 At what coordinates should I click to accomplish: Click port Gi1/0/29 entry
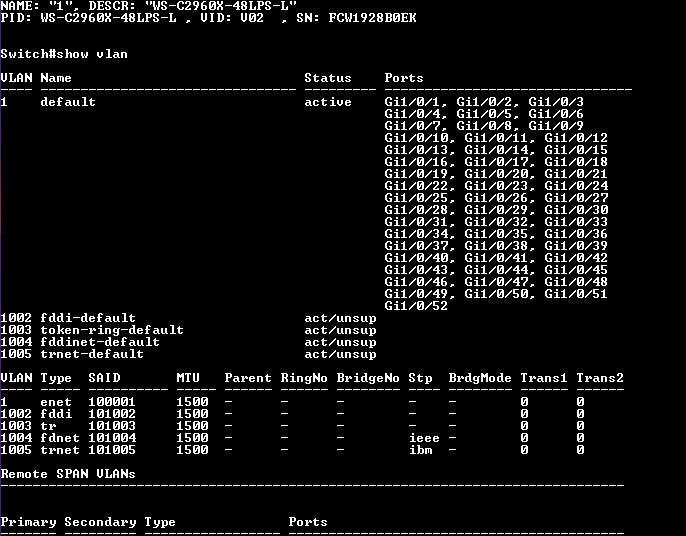click(496, 210)
